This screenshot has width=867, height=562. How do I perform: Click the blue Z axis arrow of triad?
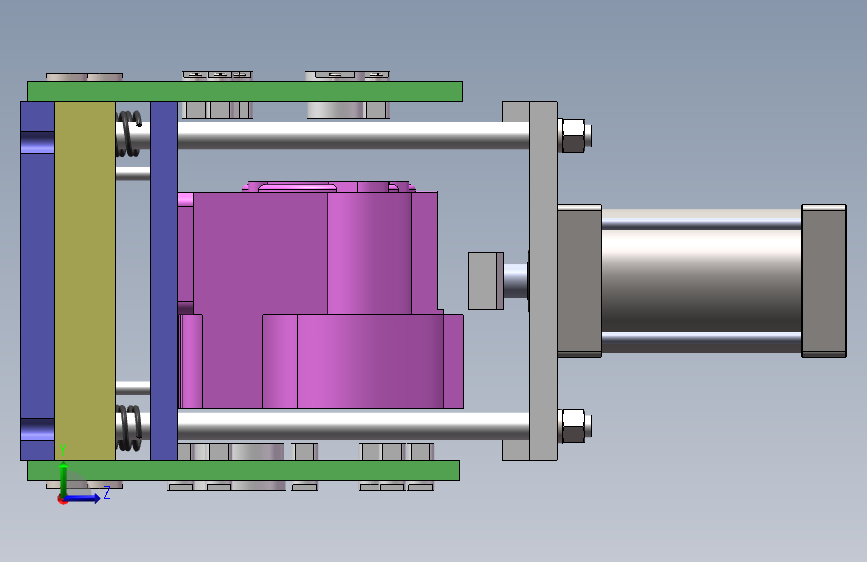point(86,498)
